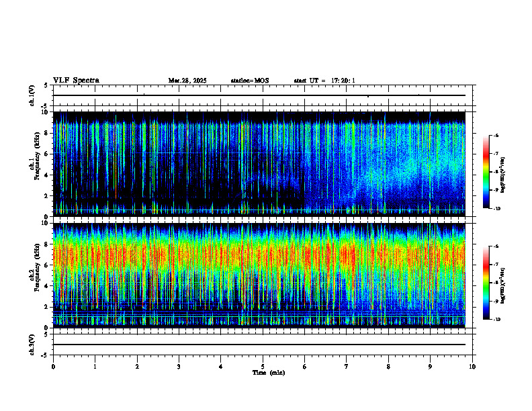Click the "10" label ending the time axis
This screenshot has width=532, height=411.
point(472,367)
